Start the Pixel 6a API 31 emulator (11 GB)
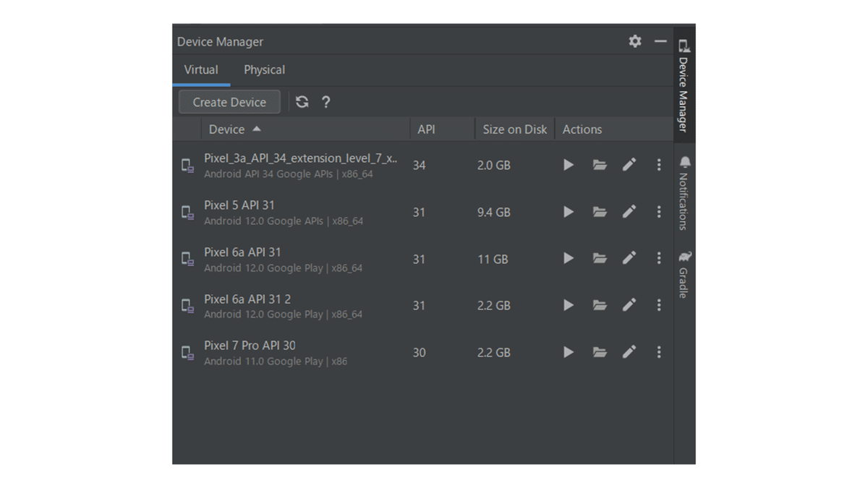 point(569,258)
